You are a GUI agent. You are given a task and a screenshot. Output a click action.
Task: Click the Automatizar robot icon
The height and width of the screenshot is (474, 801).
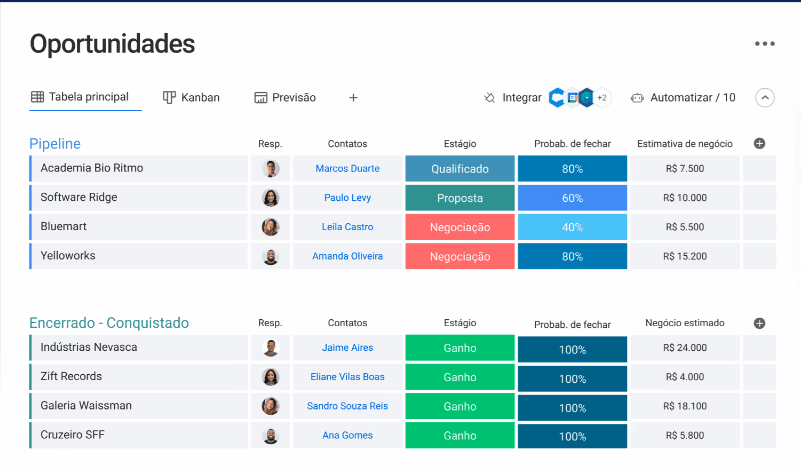636,98
